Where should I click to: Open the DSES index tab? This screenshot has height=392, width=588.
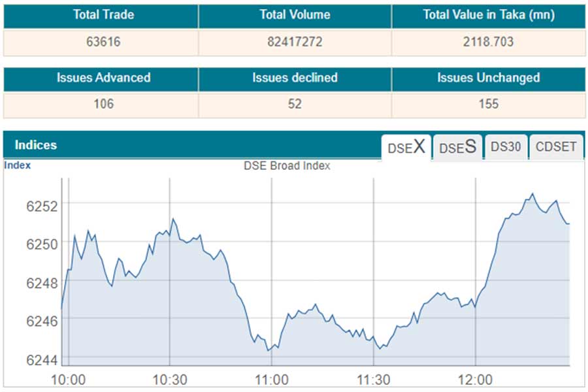457,147
